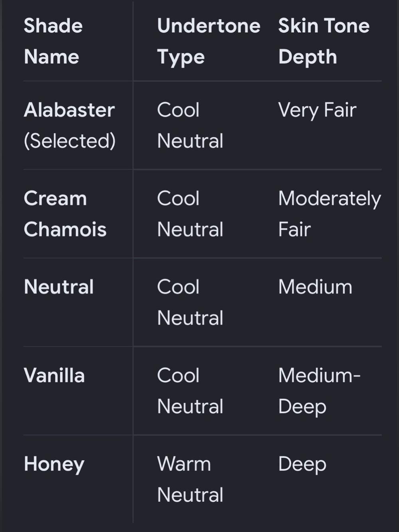This screenshot has height=532, width=399.
Task: Click the word Selected under Alabaster
Action: tap(70, 141)
